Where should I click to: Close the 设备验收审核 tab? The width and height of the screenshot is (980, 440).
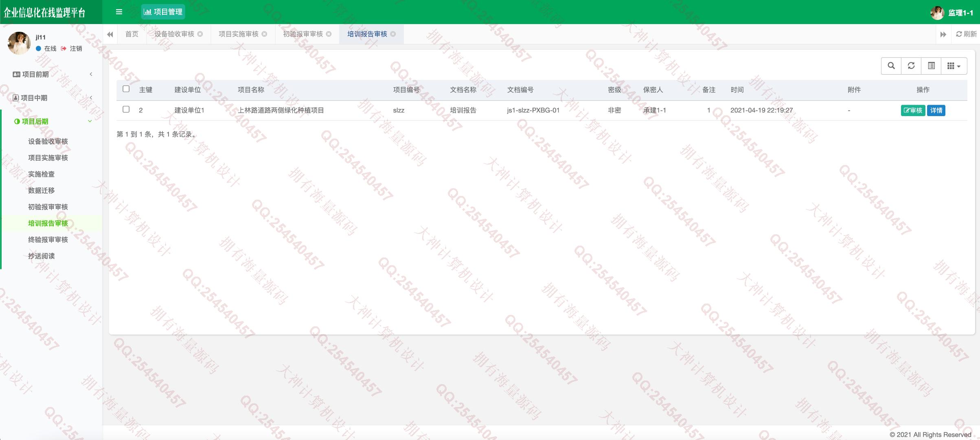tap(200, 34)
